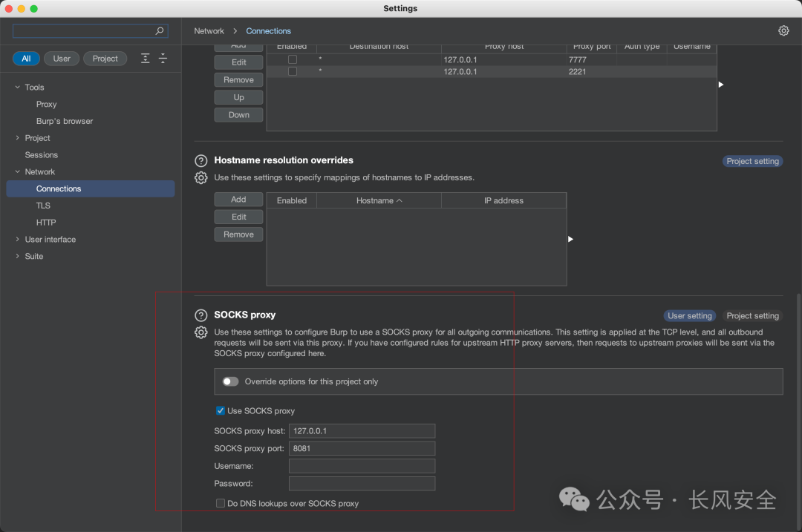
Task: Click the SOCKS proxy port field
Action: click(x=362, y=448)
